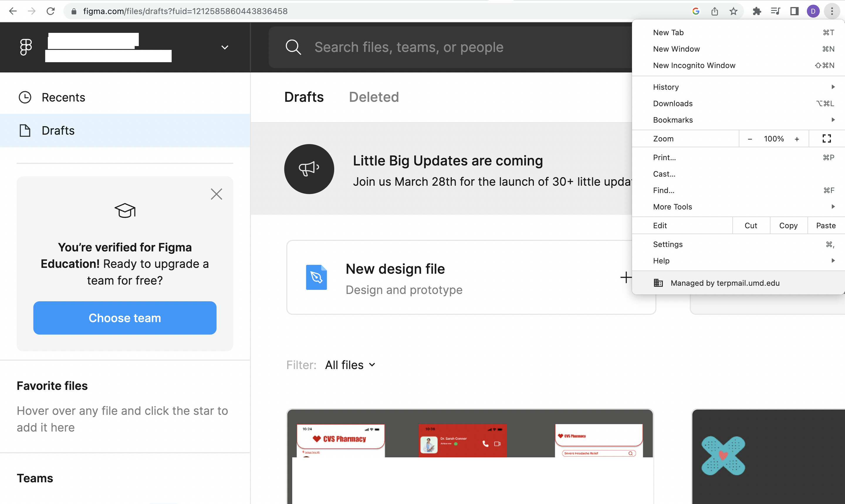Click the Choose team button

(x=125, y=318)
